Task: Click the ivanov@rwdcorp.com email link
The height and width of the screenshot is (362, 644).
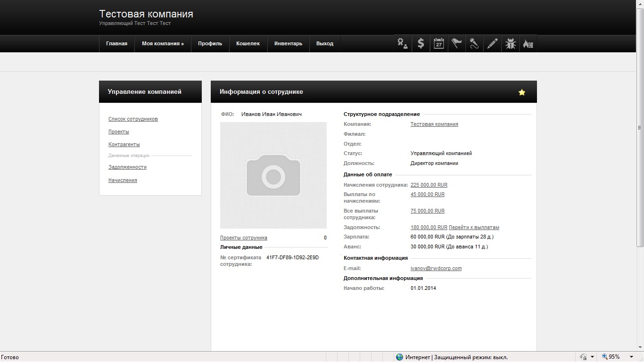Action: pyautogui.click(x=436, y=268)
